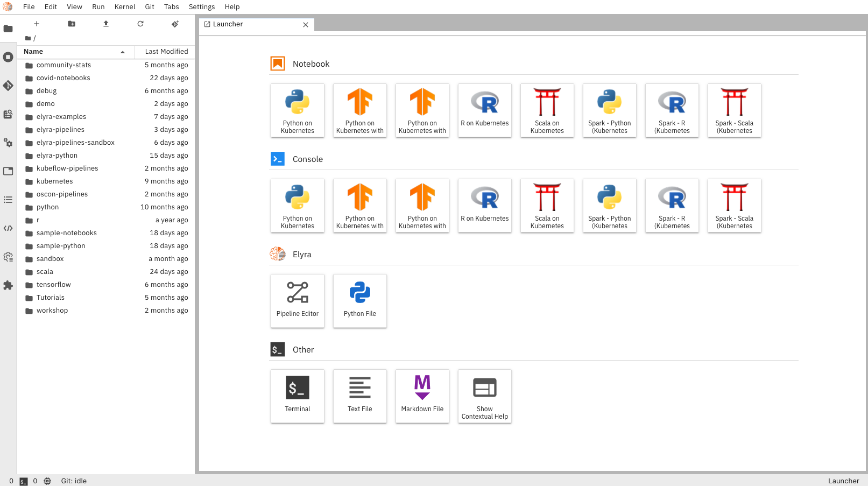
Task: Open the Run menu
Action: 98,7
